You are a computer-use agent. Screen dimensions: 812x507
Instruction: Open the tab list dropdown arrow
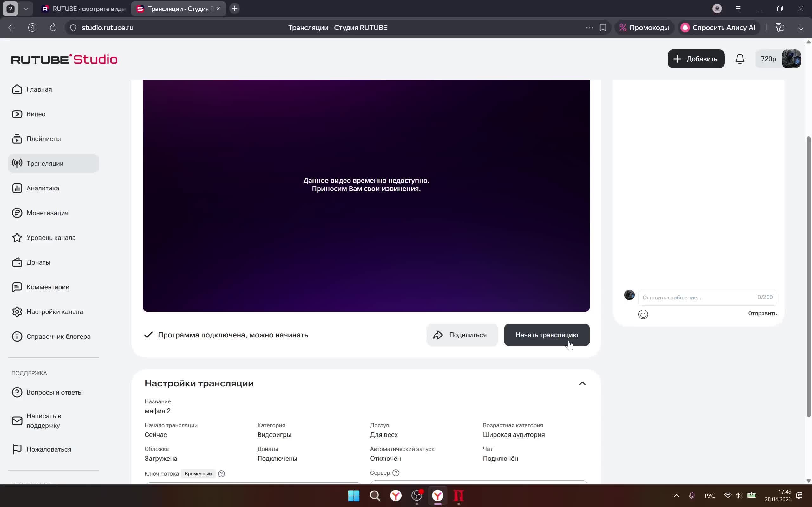(x=26, y=9)
